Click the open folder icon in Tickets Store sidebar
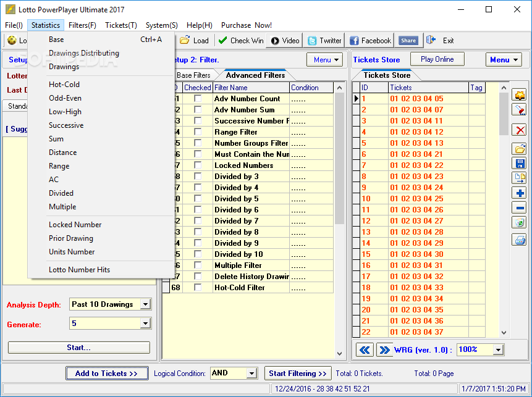532x397 pixels. (520, 149)
